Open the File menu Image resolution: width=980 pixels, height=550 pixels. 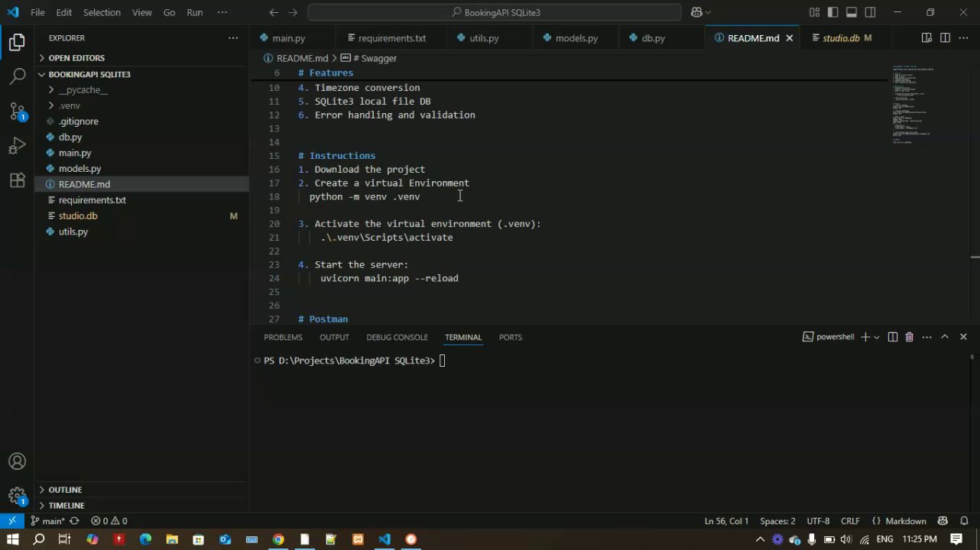[x=37, y=12]
